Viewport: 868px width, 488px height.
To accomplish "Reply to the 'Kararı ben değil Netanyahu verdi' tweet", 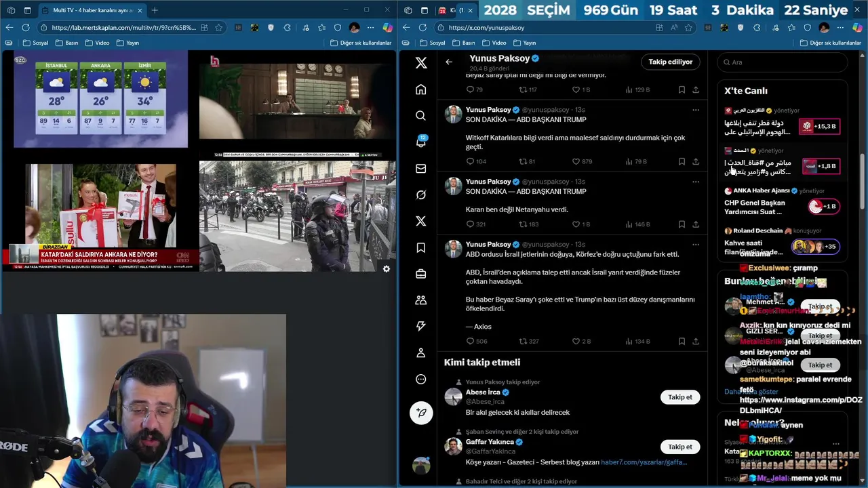I will click(x=471, y=224).
